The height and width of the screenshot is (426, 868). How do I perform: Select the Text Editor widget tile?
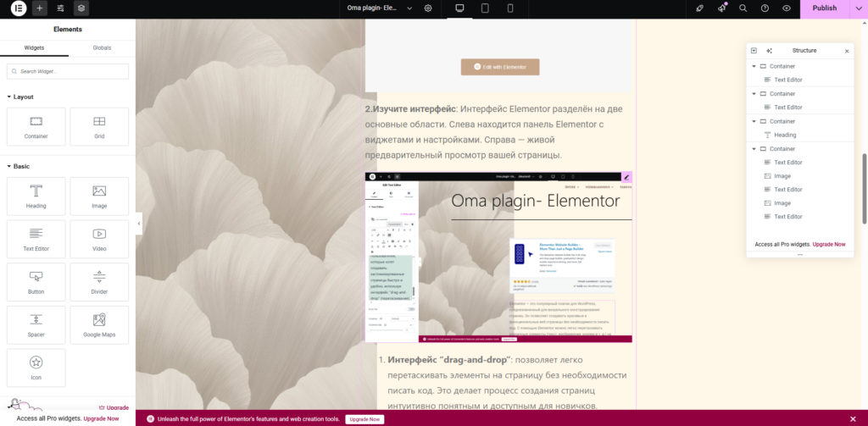(x=36, y=239)
